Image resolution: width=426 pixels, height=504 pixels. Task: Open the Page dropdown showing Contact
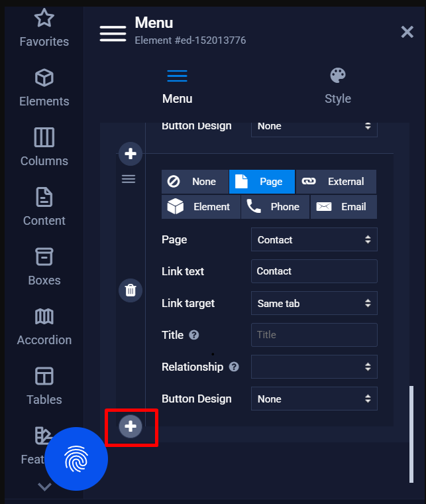tap(314, 239)
